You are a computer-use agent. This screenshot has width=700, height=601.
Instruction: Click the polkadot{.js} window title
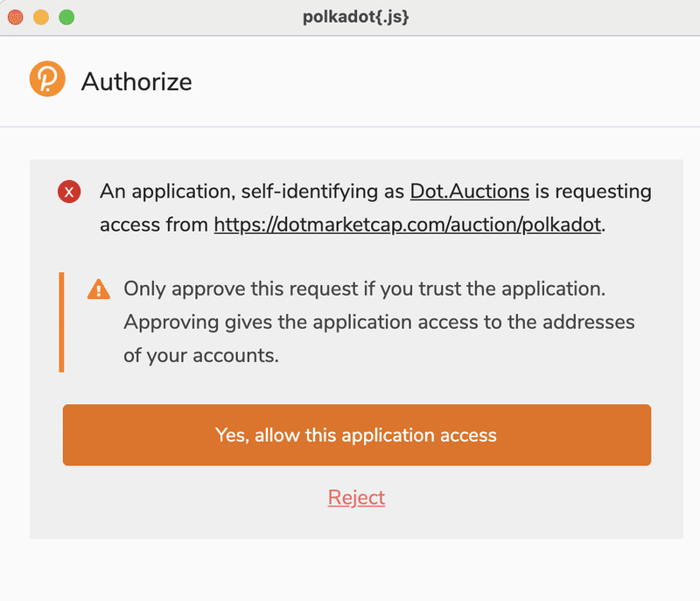tap(356, 17)
